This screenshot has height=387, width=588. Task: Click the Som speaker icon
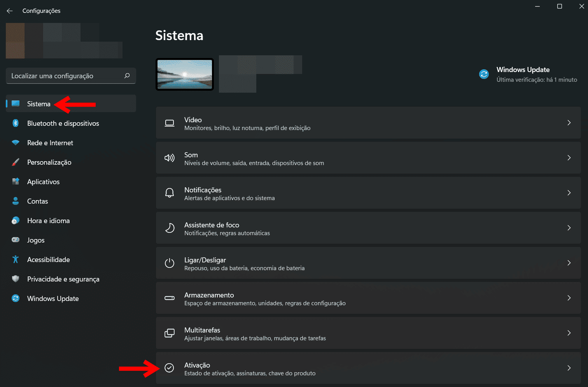coord(170,158)
